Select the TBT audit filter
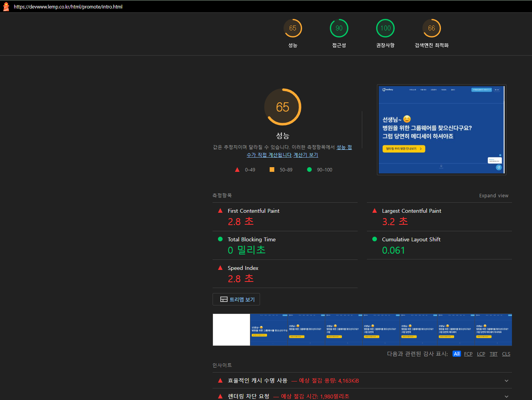This screenshot has height=400, width=532. tap(494, 354)
